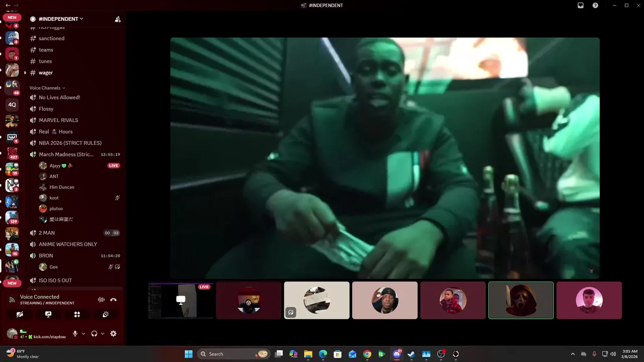Click the taskbar Search box
Image resolution: width=644 pixels, height=362 pixels.
click(233, 354)
